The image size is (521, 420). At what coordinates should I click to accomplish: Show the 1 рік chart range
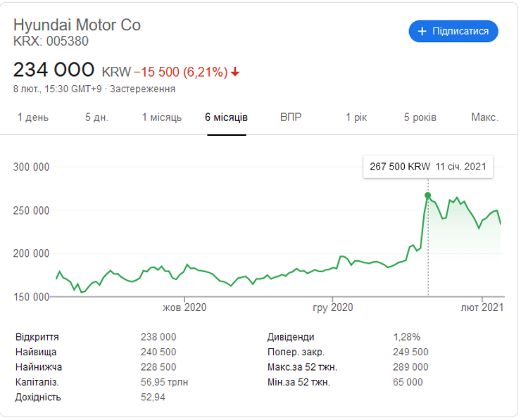[356, 117]
